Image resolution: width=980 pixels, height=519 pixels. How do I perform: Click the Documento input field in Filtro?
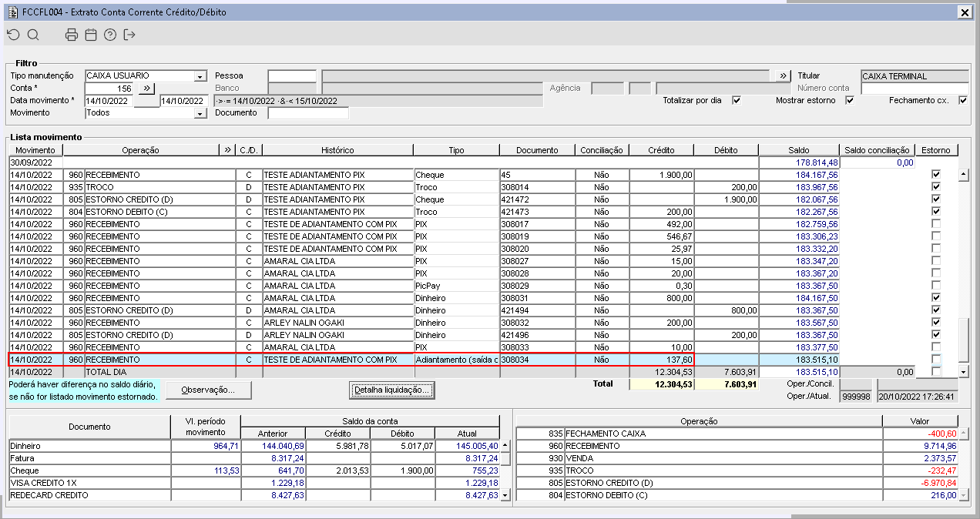click(x=308, y=113)
